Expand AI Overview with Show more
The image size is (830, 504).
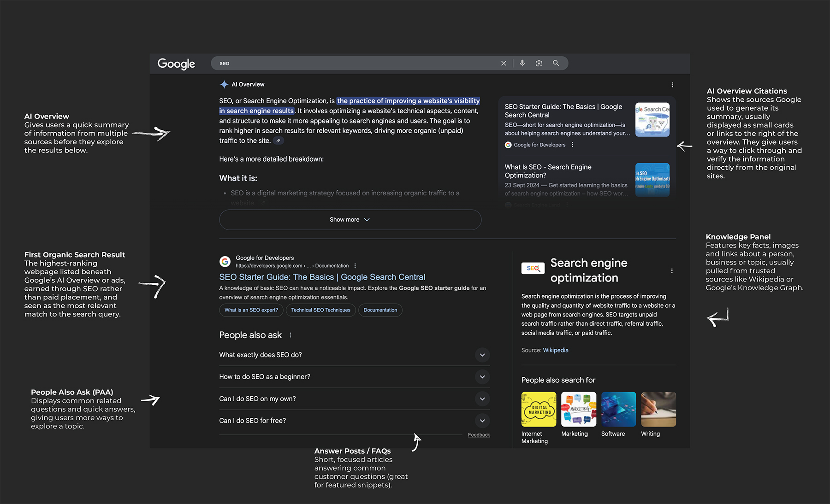coord(350,220)
